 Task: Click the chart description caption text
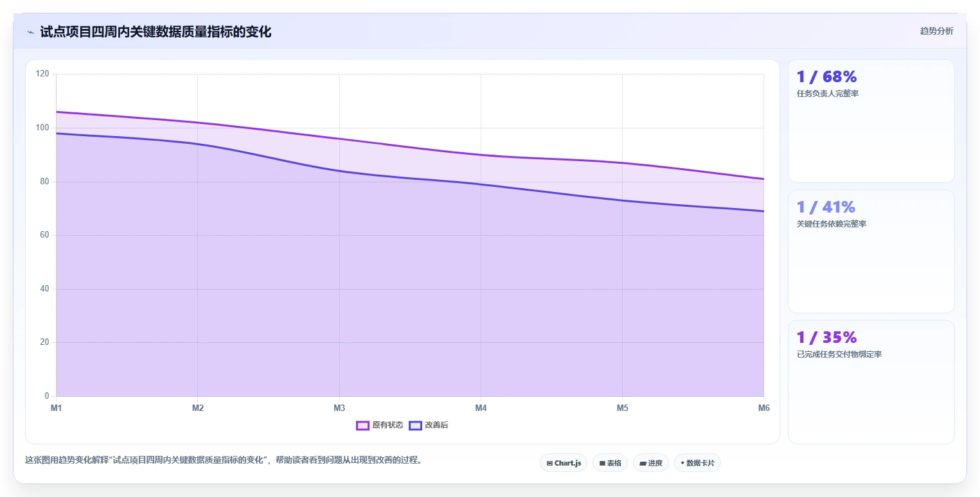point(224,460)
